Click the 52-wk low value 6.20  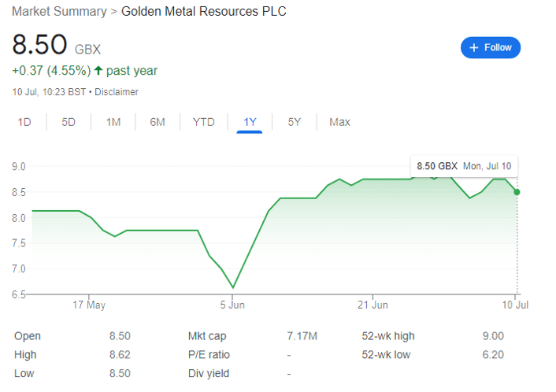(493, 355)
